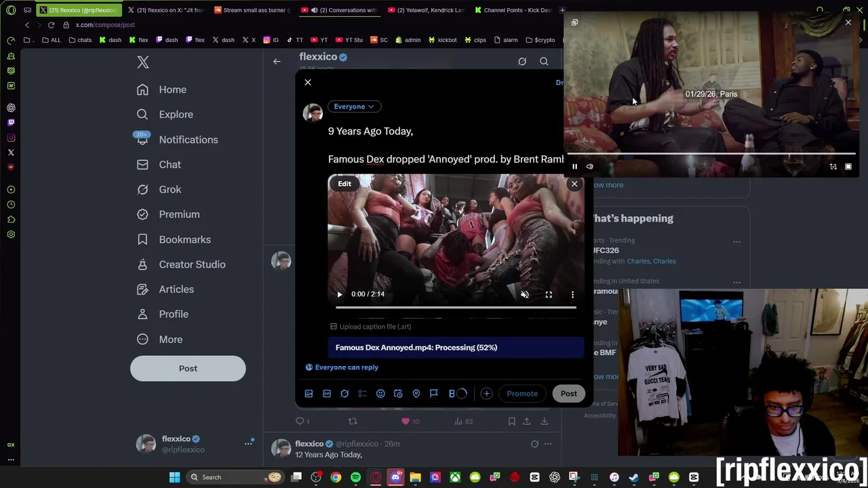Open Premium in the sidebar
Screen dimensions: 868x488
168,214
